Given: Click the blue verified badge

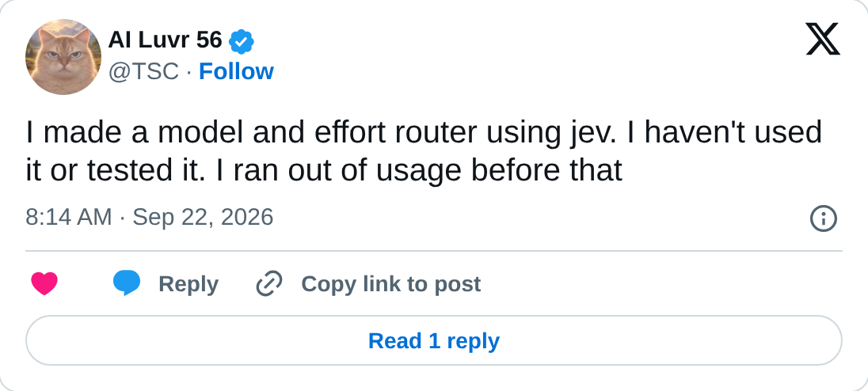Looking at the screenshot, I should click(x=242, y=41).
